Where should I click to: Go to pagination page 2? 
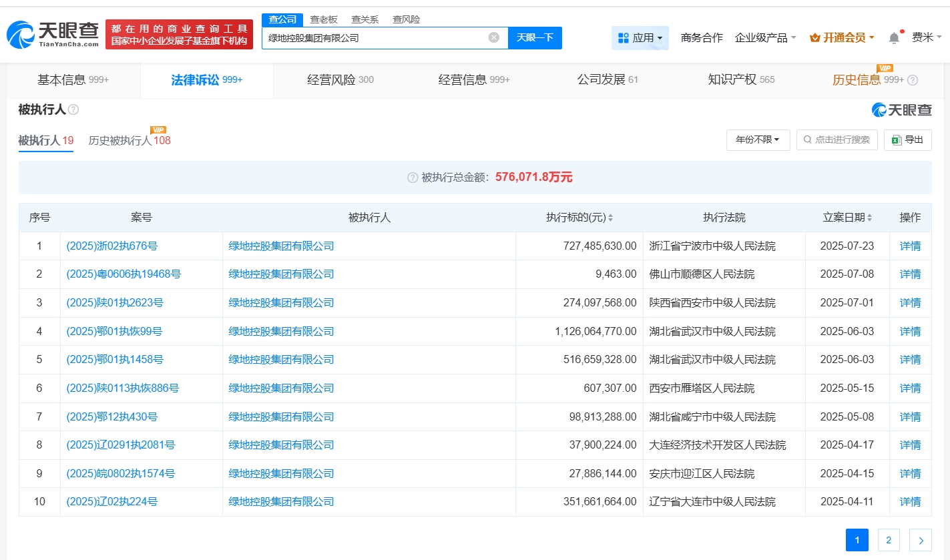click(x=889, y=540)
